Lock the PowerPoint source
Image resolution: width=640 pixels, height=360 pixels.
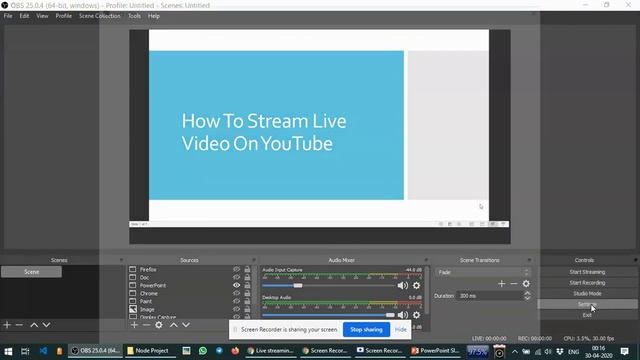(247, 285)
